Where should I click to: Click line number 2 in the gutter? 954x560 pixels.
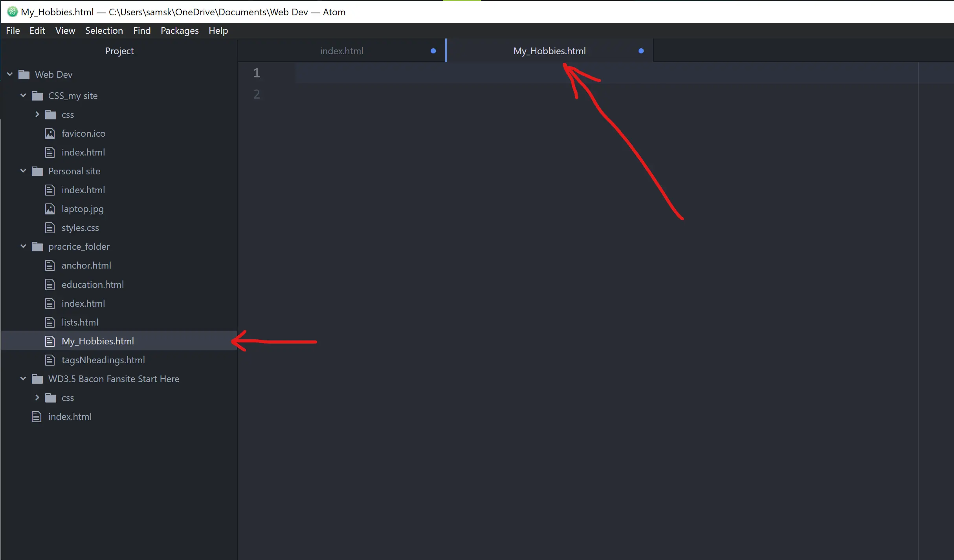257,94
